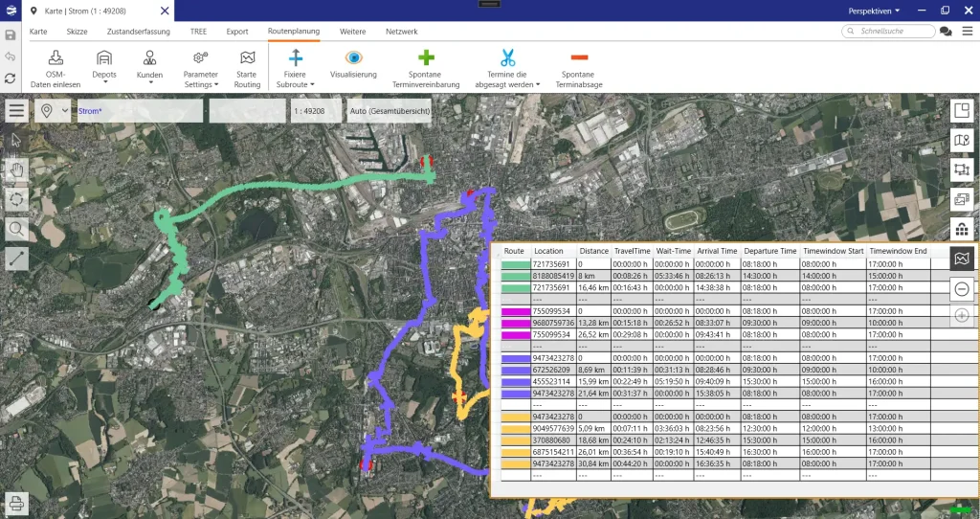The height and width of the screenshot is (519, 980).
Task: Toggle the hamburger map menu button
Action: pos(16,111)
